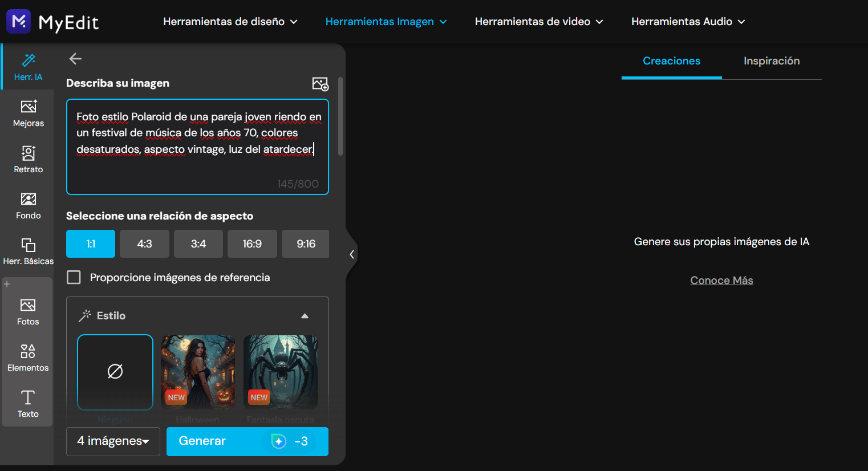Go back using the left arrow
868x471 pixels.
[75, 59]
